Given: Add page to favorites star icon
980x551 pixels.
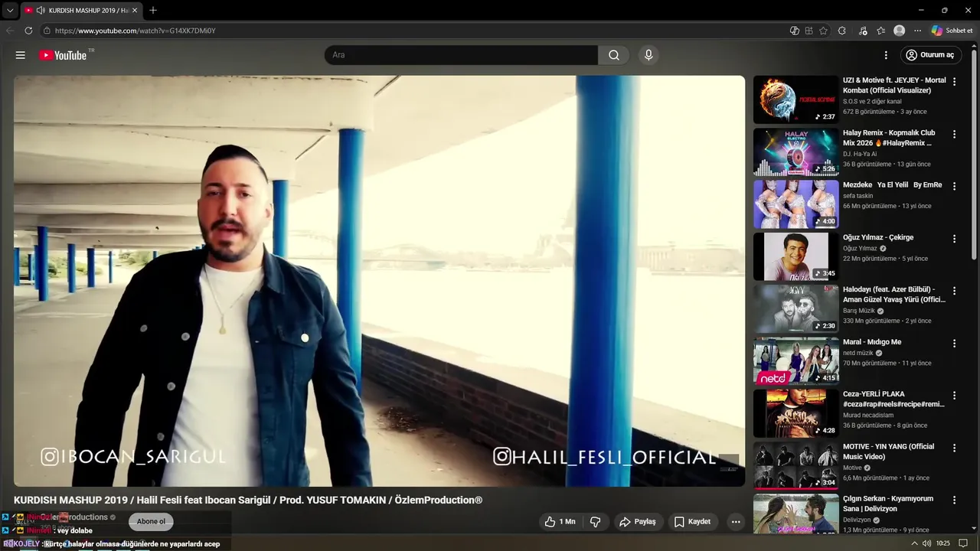Looking at the screenshot, I should pos(824,31).
